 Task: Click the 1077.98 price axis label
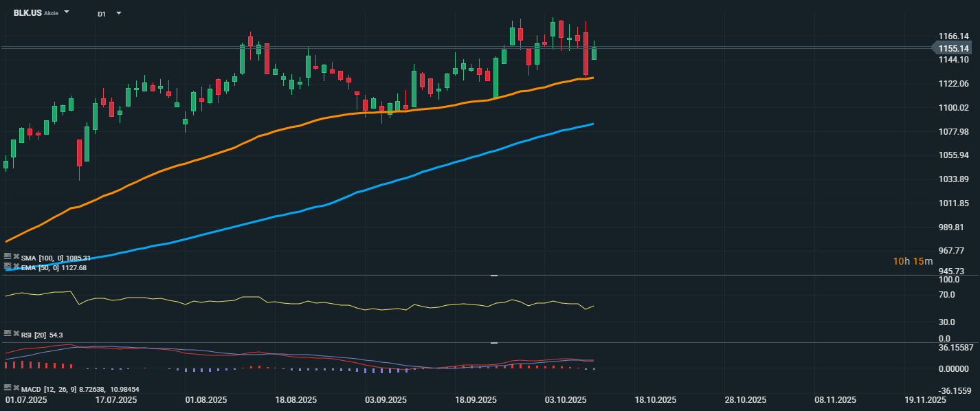953,132
